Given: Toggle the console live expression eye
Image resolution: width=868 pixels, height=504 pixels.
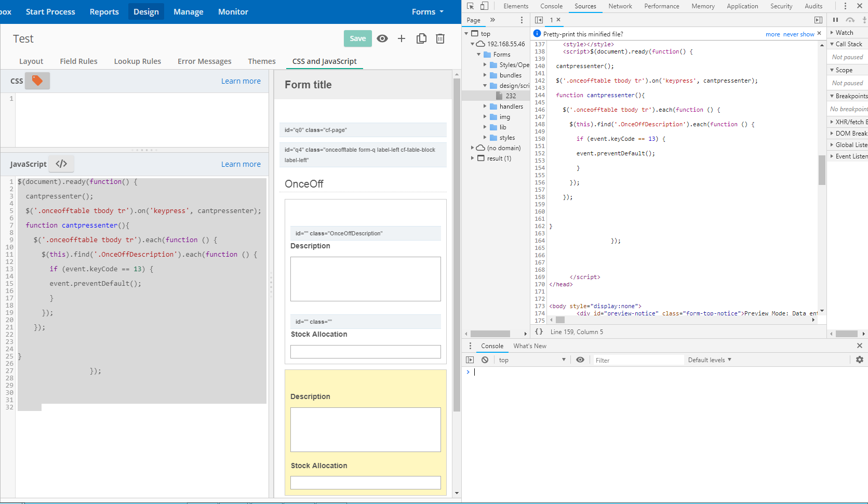Looking at the screenshot, I should tap(580, 360).
